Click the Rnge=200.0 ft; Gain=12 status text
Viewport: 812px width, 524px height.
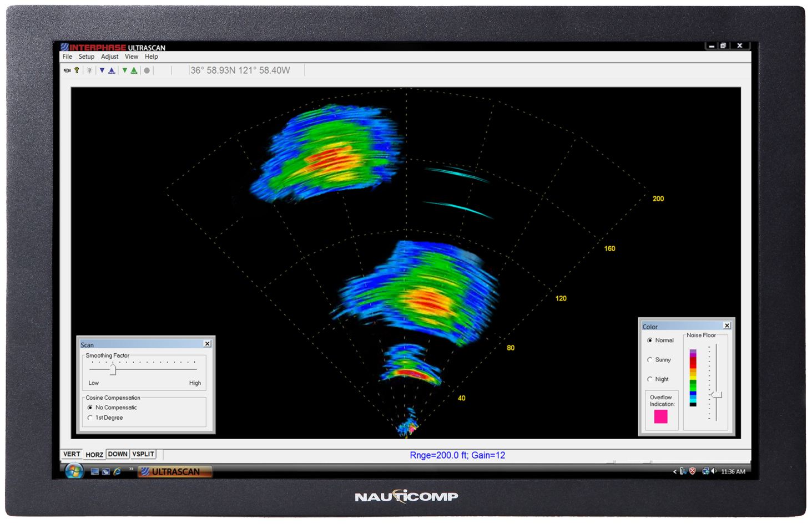coord(457,455)
